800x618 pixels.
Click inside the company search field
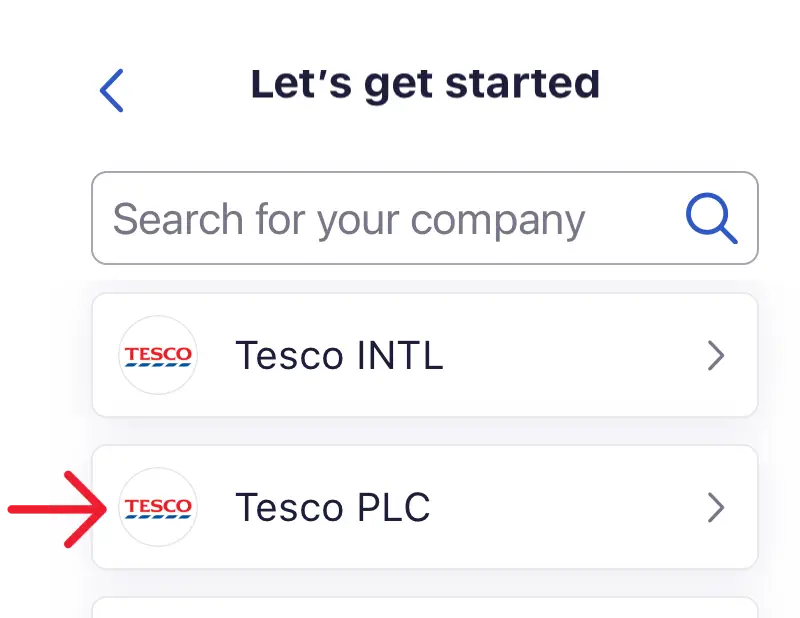pyautogui.click(x=350, y=218)
